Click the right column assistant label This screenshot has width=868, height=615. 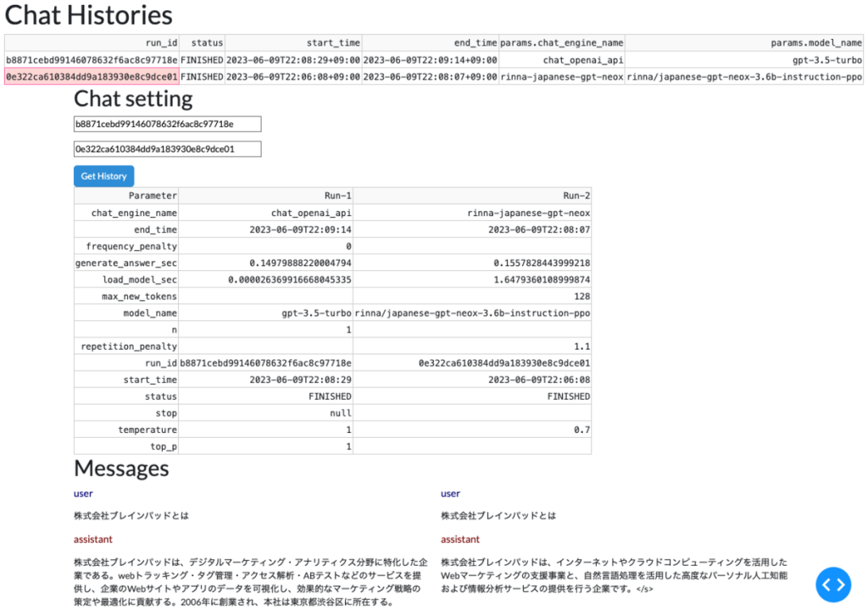pos(460,540)
